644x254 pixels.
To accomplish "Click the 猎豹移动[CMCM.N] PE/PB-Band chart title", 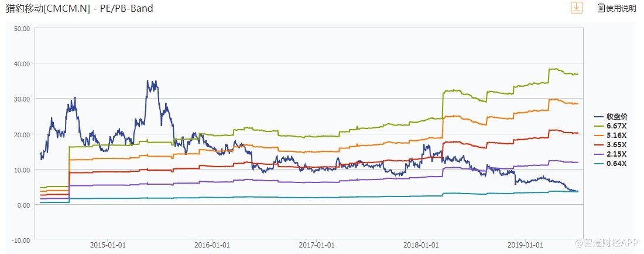I will pyautogui.click(x=79, y=8).
